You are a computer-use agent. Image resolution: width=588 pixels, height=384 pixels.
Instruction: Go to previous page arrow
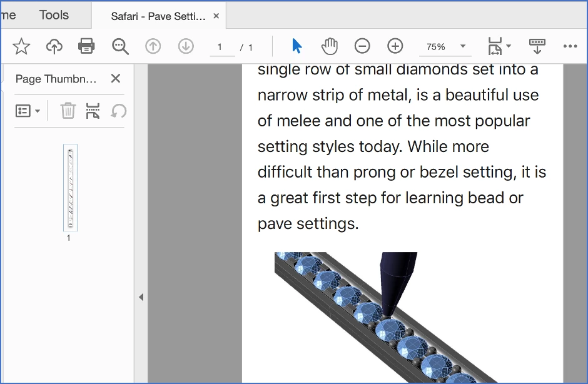(153, 46)
